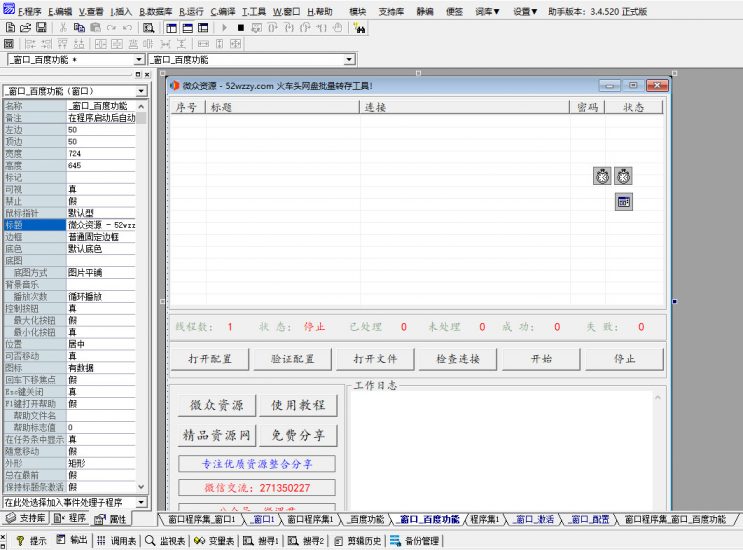The image size is (743, 550).
Task: Switch to the _窗口_配置 tab
Action: pos(589,519)
